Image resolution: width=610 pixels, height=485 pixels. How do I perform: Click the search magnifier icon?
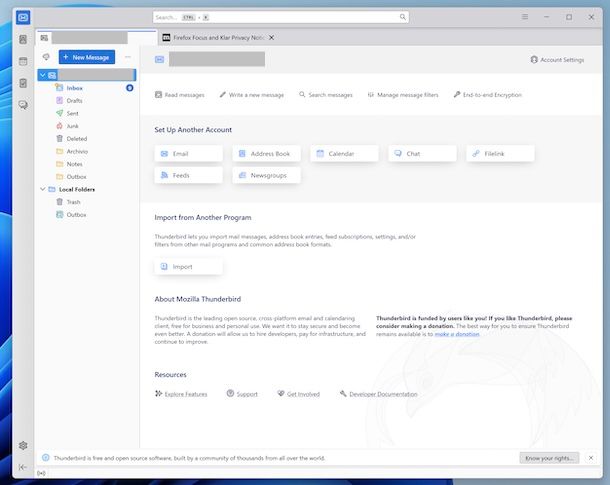pos(403,17)
